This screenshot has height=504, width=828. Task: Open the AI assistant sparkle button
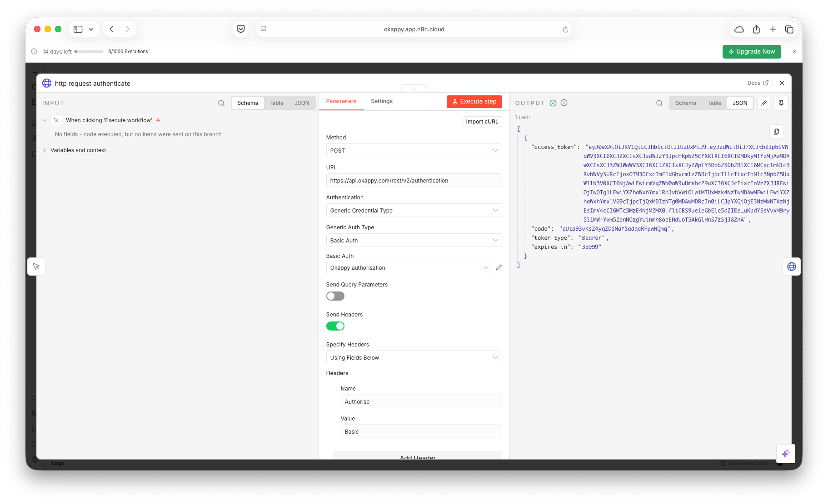point(786,454)
